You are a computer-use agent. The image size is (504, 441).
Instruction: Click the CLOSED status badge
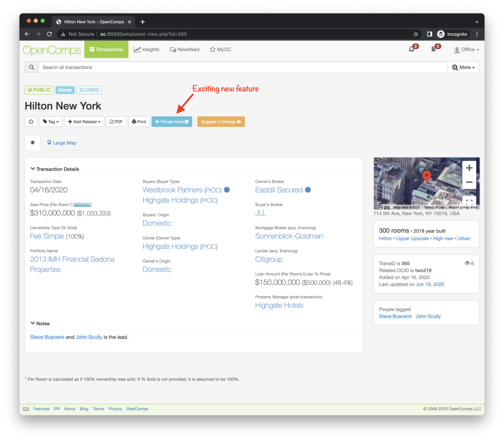click(89, 90)
